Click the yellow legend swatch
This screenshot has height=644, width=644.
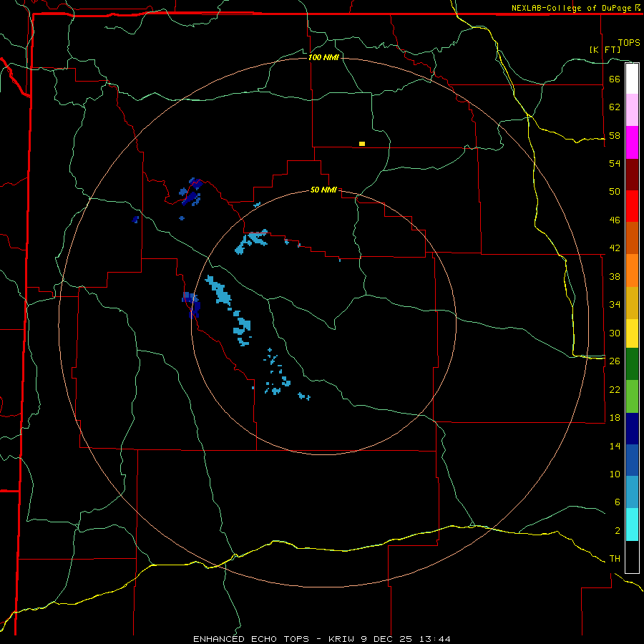click(632, 333)
